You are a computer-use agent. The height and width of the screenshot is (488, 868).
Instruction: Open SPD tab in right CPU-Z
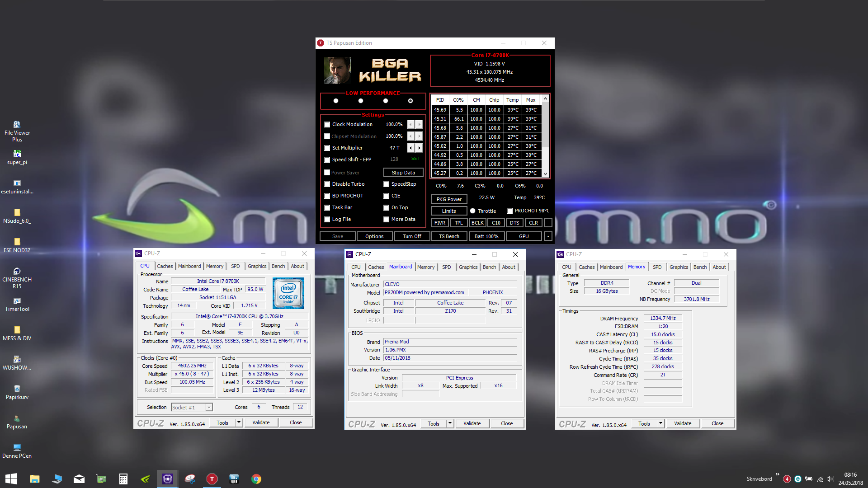point(657,267)
